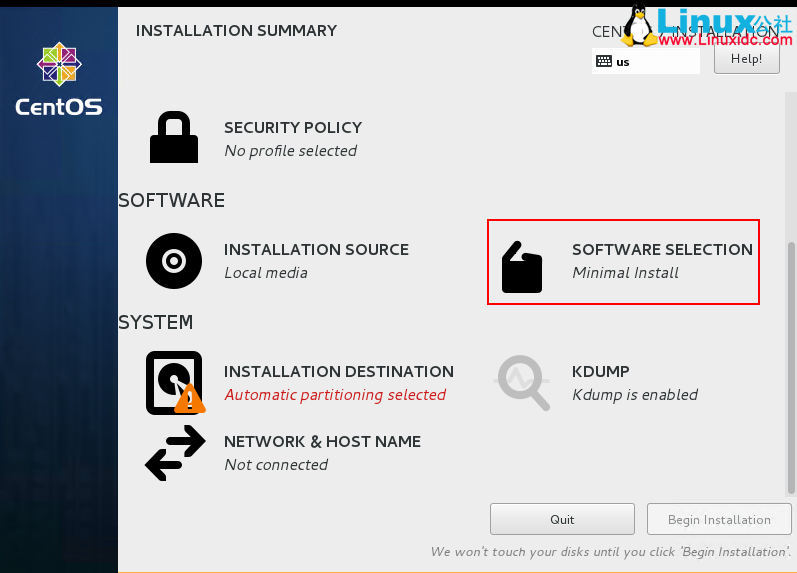Viewport: 797px width, 573px height.
Task: Click the orange warning triangle badge
Action: coord(190,401)
